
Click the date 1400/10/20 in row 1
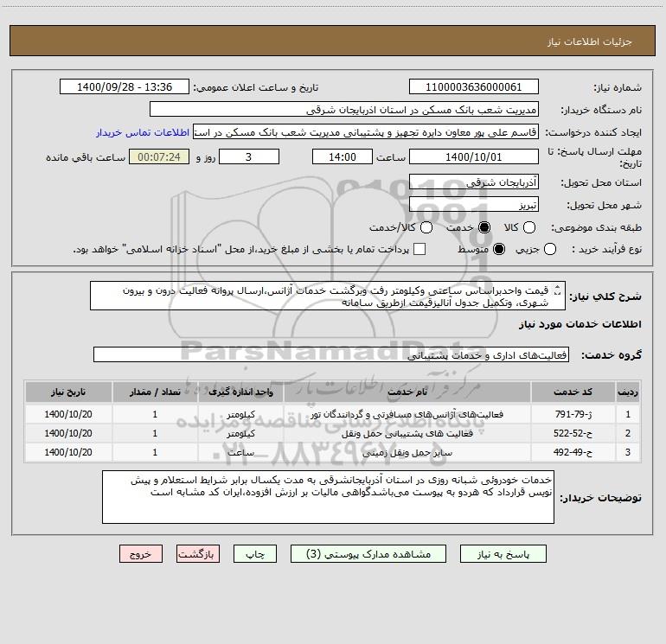point(68,414)
